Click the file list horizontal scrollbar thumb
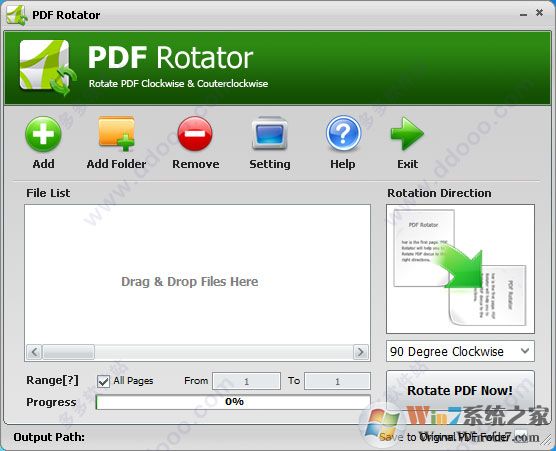This screenshot has width=556, height=451. [68, 352]
